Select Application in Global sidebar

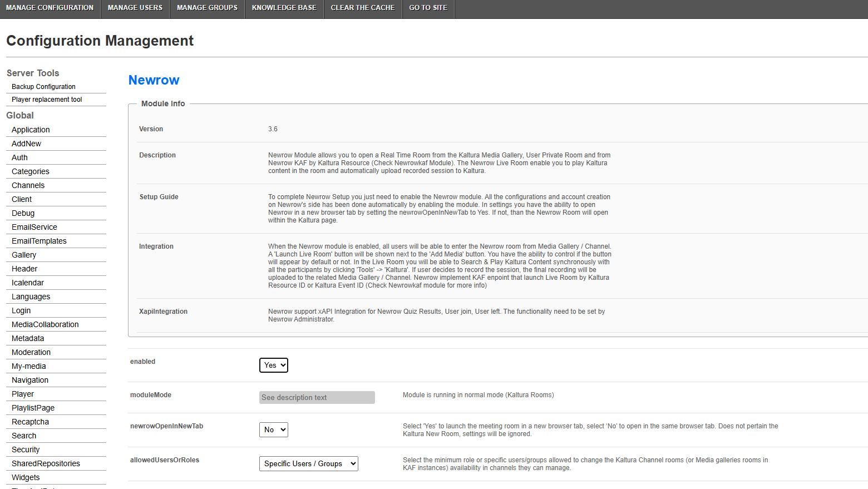(x=31, y=130)
